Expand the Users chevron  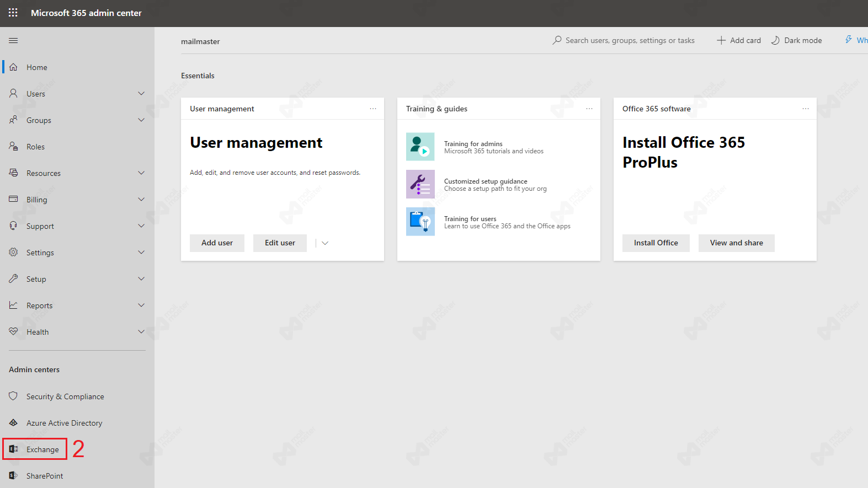pyautogui.click(x=141, y=93)
